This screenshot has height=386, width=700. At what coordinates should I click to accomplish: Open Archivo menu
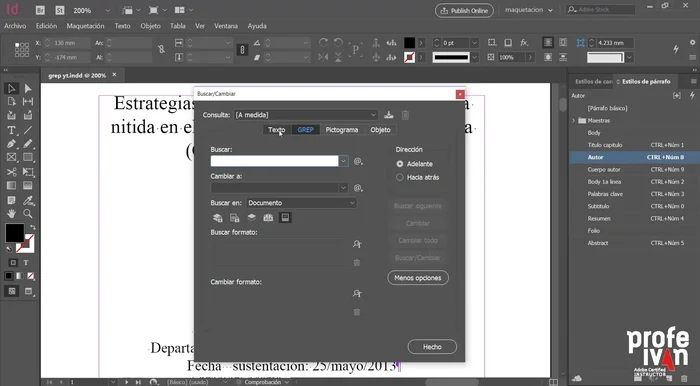click(x=15, y=26)
